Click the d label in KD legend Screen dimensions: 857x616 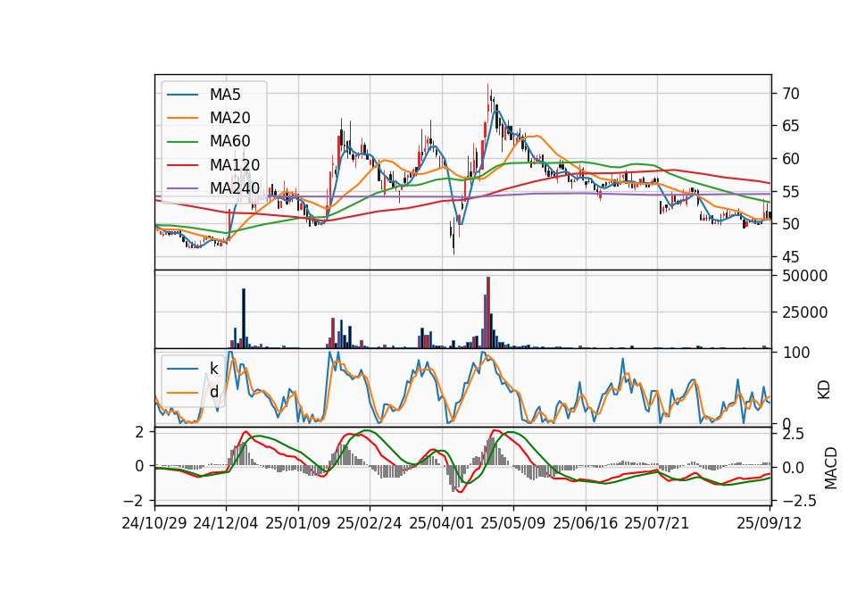(x=213, y=392)
